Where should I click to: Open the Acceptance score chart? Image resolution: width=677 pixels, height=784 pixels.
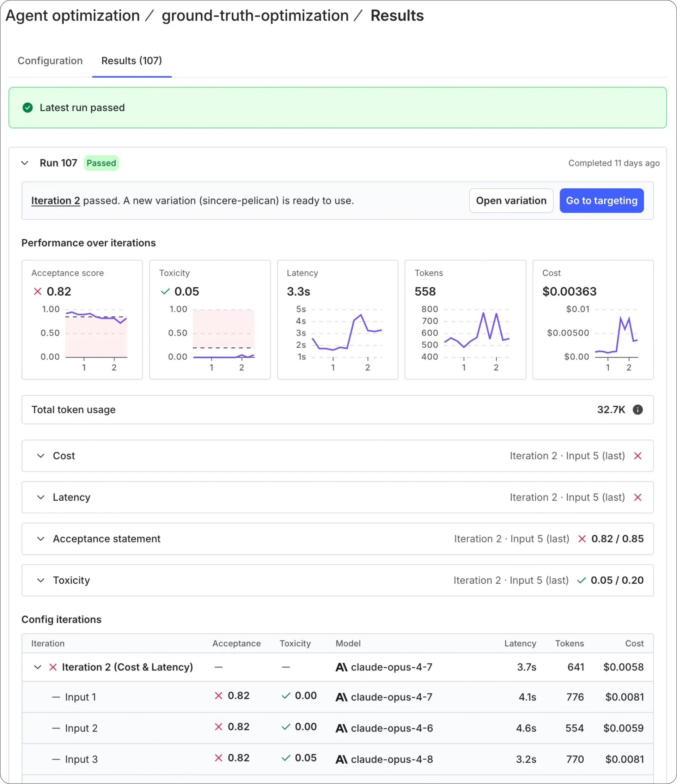tap(82, 320)
